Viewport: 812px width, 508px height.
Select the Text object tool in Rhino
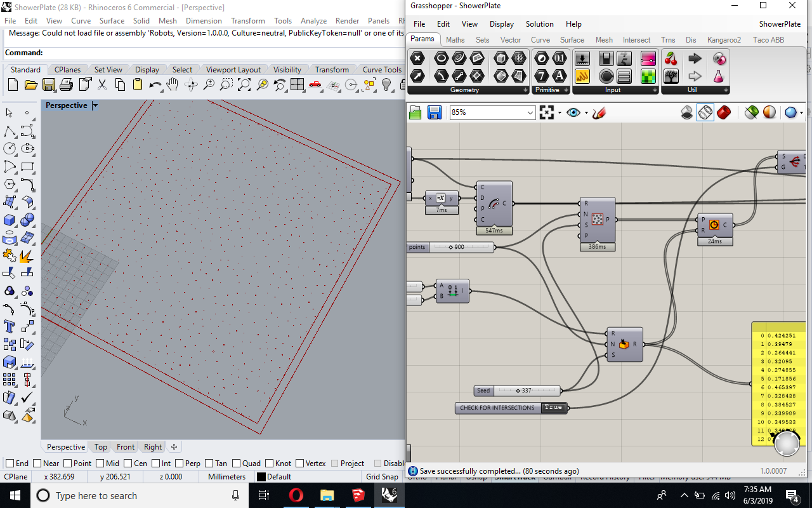(10, 326)
